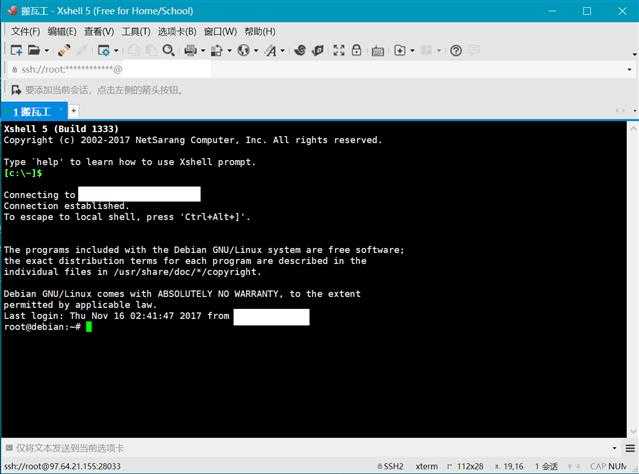Viewport: 639px width, 474px height.
Task: Open the 帮助(H) menu
Action: (260, 31)
